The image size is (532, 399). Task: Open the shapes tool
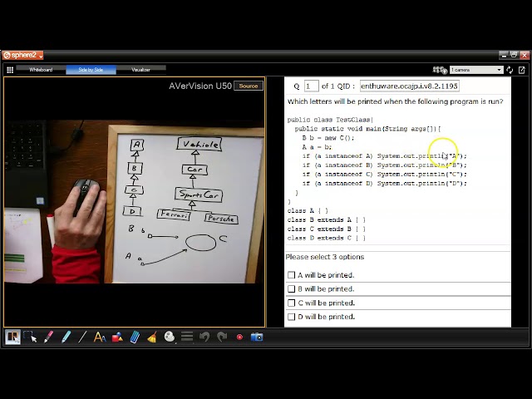coord(117,337)
